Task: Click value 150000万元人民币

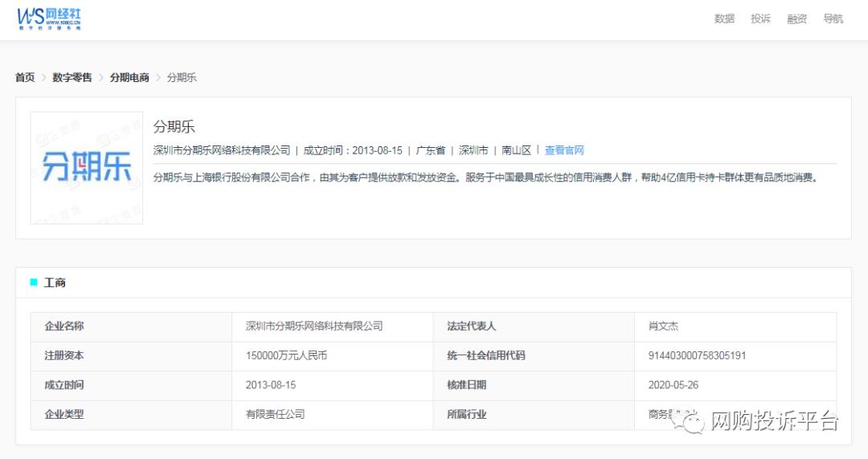Action: pos(286,355)
